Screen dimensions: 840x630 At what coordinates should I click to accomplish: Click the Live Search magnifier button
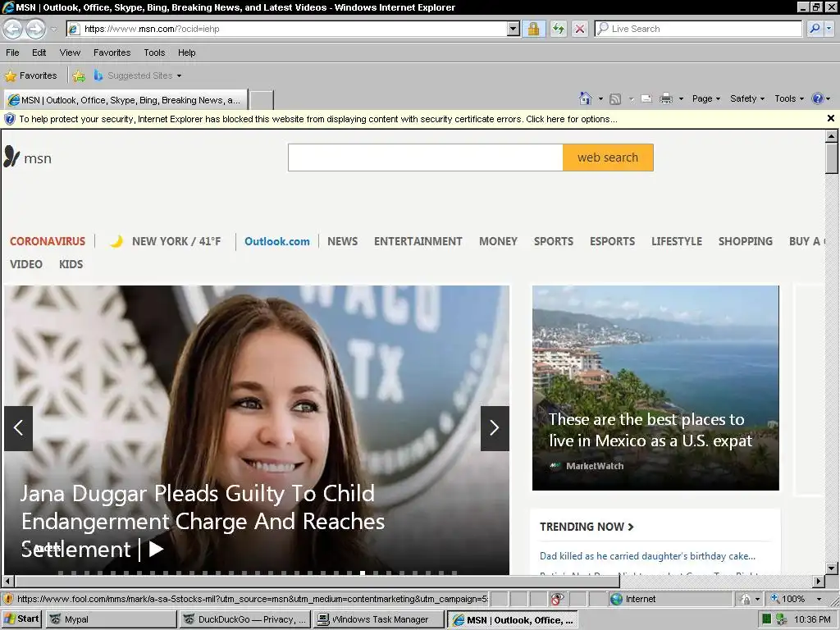[x=815, y=29]
